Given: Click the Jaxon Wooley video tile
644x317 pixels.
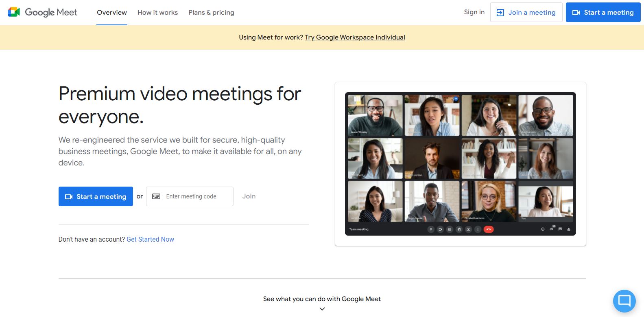Looking at the screenshot, I should click(x=375, y=115).
